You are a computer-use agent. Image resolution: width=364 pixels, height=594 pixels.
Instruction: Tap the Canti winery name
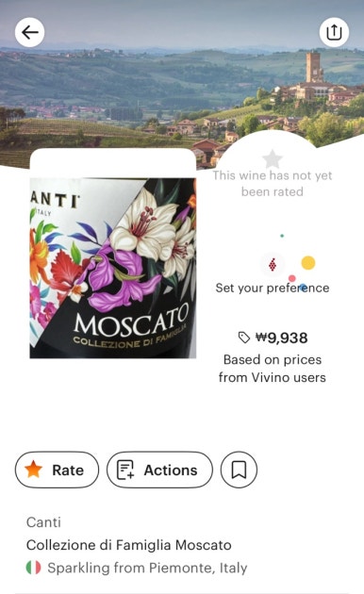pos(43,522)
